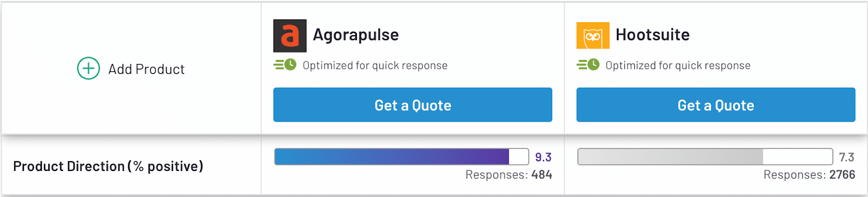Click Agorapulse's Optimized for quick response text
The height and width of the screenshot is (197, 868).
coord(375,65)
